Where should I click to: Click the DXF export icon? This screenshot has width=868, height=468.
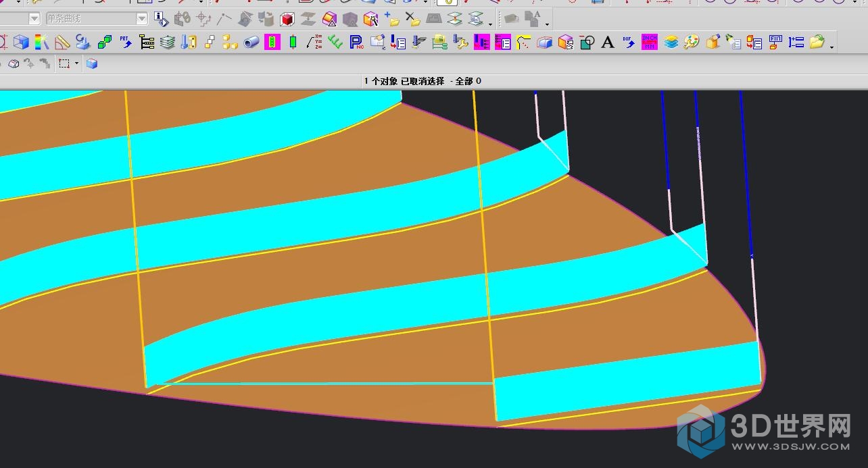click(629, 43)
